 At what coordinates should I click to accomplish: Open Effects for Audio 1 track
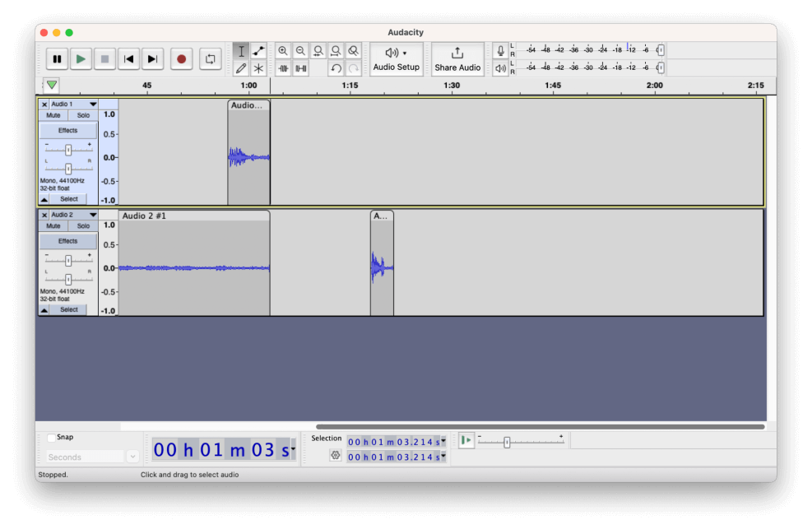67,131
